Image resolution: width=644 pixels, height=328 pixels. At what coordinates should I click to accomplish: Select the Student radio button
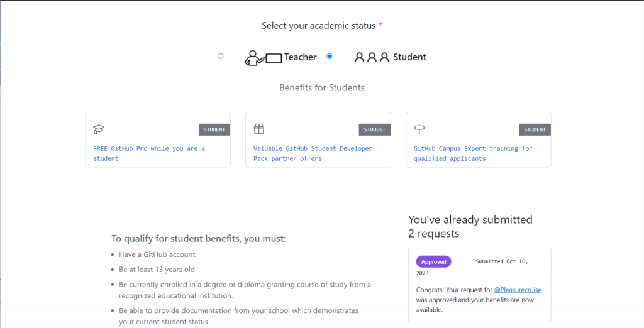click(330, 57)
